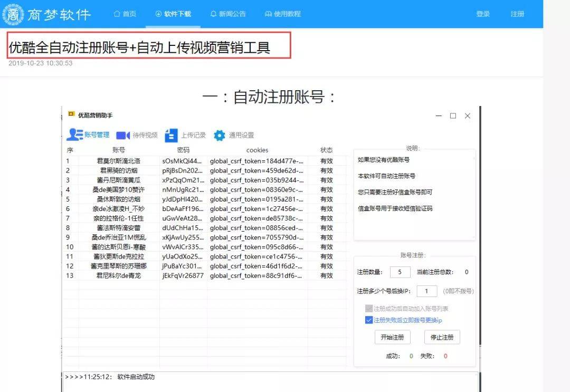Switch to the 待传视频 tab label
Screen dimensions: 570x392
[x=146, y=135]
